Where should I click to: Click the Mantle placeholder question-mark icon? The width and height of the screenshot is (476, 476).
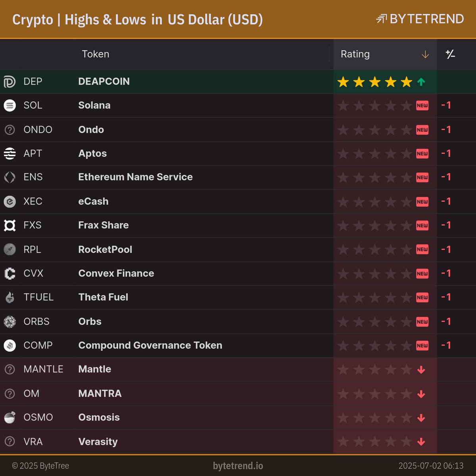[x=10, y=369]
